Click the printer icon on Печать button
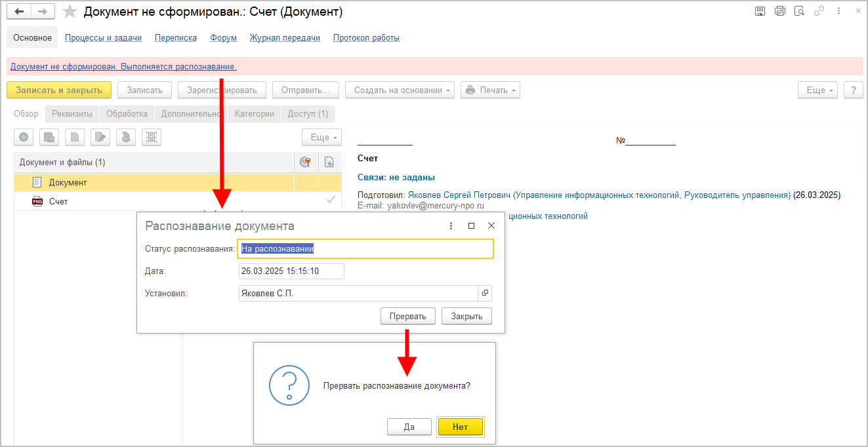 tap(470, 90)
